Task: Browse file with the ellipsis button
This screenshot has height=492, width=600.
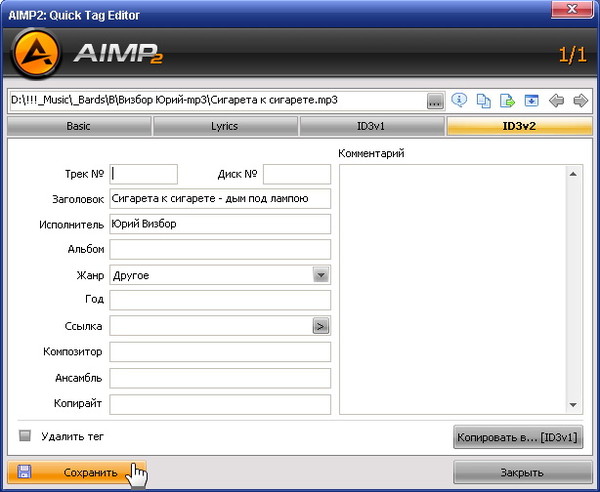Action: point(435,101)
